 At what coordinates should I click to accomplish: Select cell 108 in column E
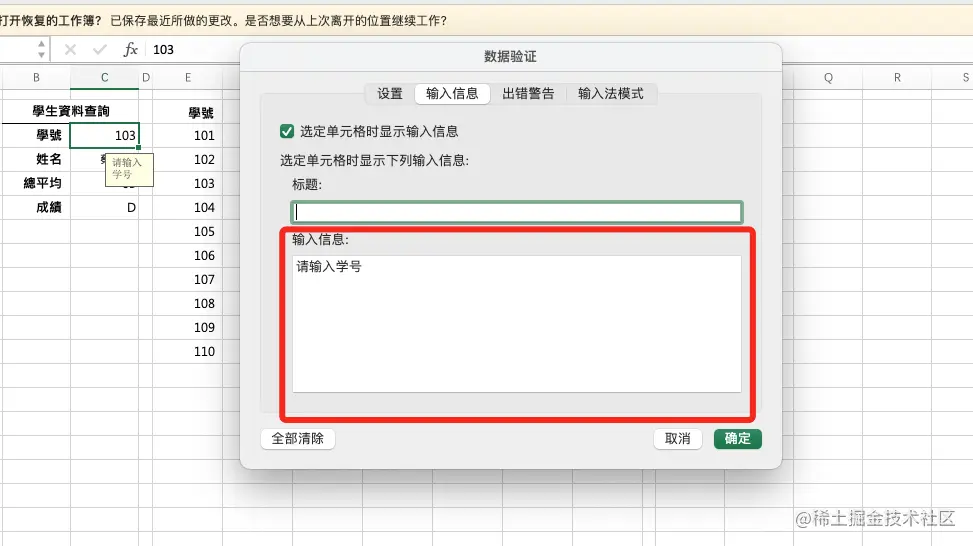tap(187, 303)
